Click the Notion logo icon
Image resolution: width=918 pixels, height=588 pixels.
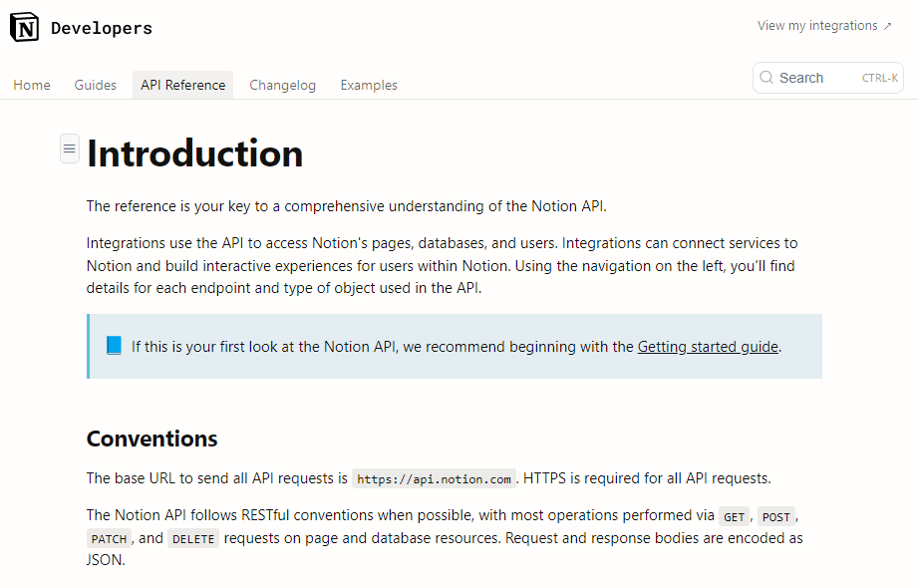[25, 27]
